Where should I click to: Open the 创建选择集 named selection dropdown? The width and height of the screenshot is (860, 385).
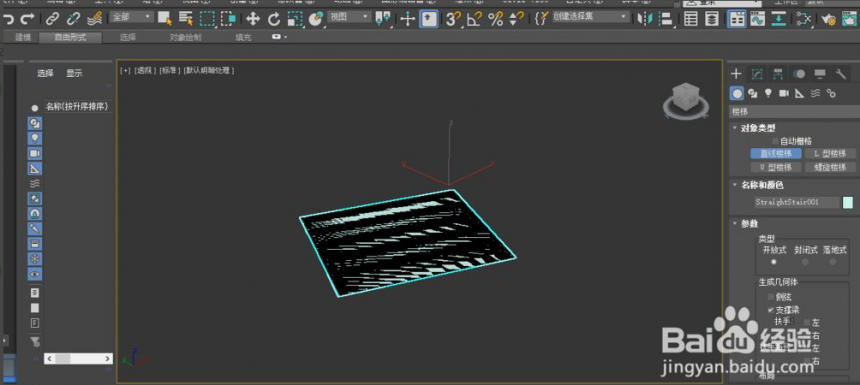pos(590,17)
